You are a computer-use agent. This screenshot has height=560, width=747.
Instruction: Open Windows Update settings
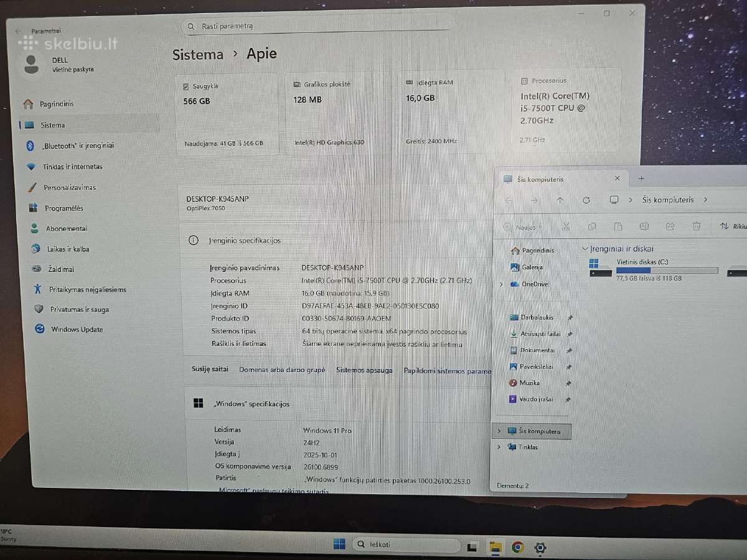[70, 329]
